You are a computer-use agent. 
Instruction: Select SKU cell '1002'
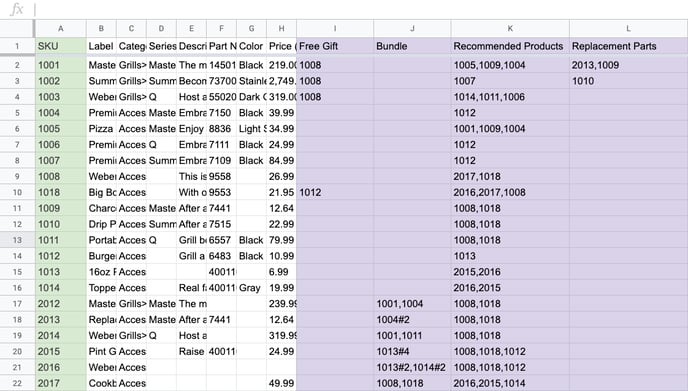(61, 81)
